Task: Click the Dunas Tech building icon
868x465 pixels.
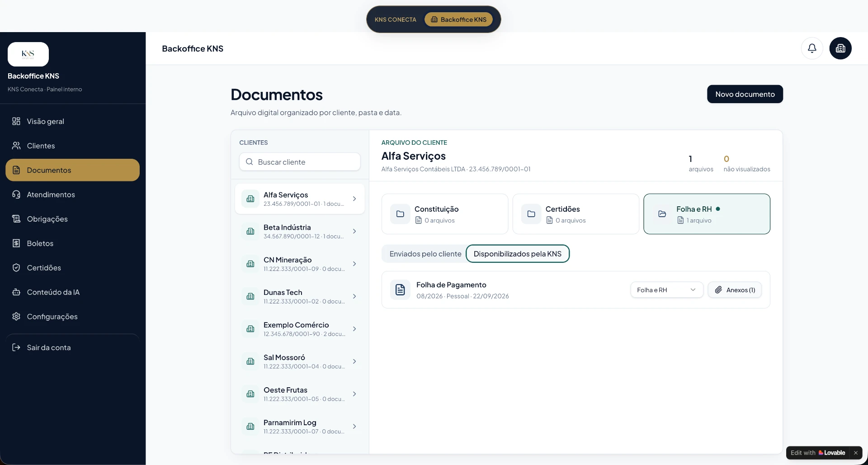Action: [250, 296]
